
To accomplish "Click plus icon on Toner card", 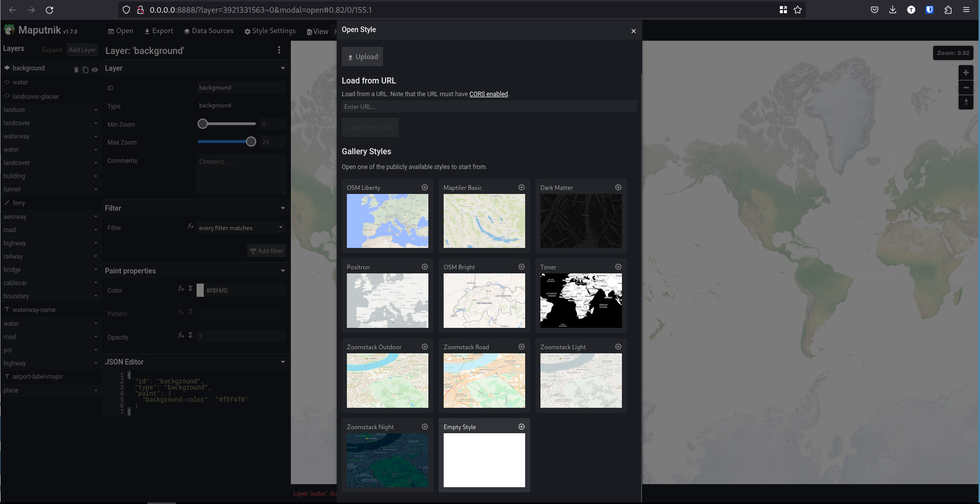I will (x=618, y=267).
